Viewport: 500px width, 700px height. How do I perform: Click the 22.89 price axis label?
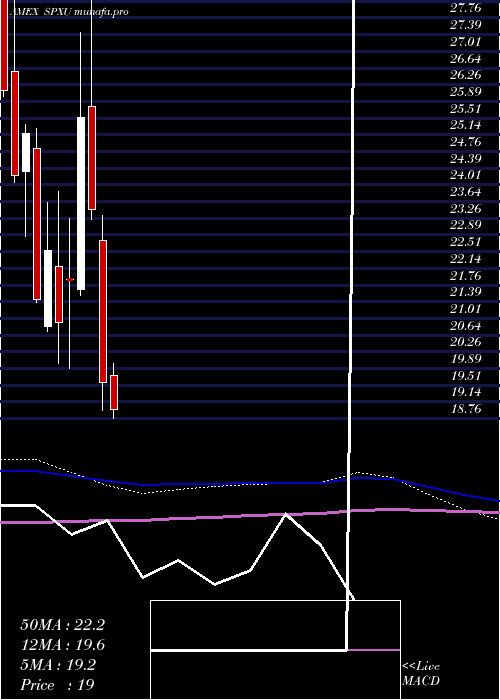click(x=466, y=225)
